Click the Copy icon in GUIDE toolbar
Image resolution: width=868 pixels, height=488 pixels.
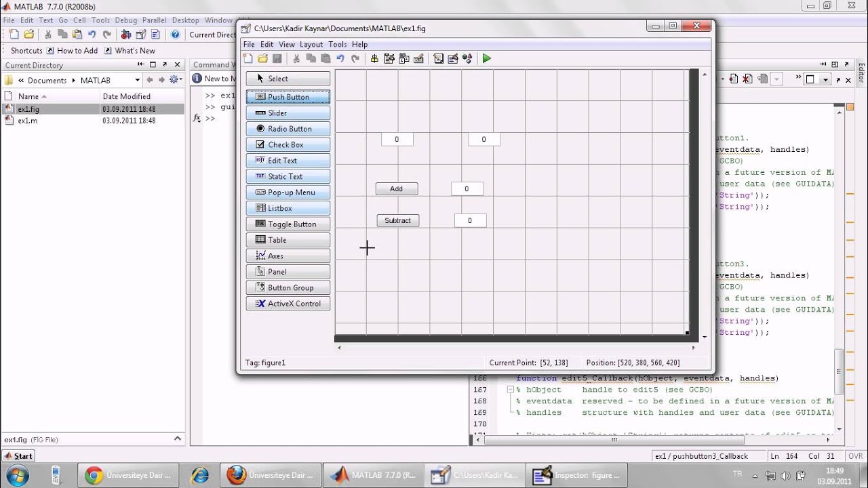[311, 59]
